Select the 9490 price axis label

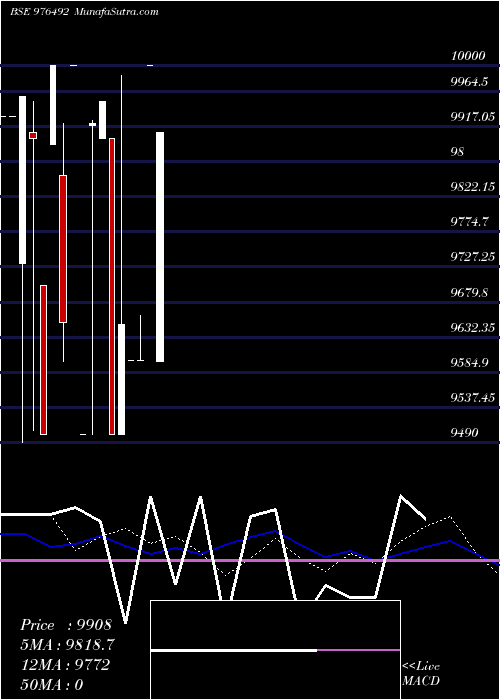[465, 433]
